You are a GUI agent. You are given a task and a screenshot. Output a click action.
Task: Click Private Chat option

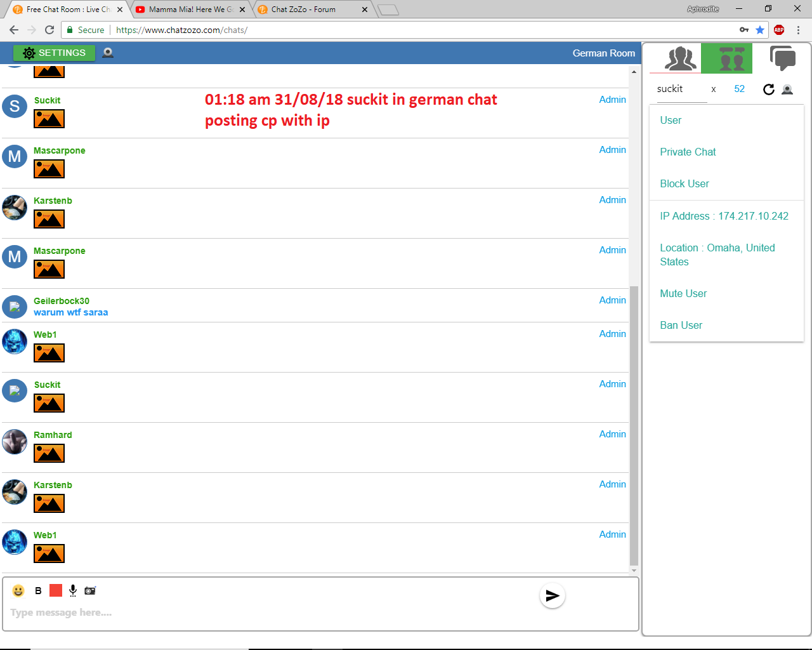click(688, 152)
